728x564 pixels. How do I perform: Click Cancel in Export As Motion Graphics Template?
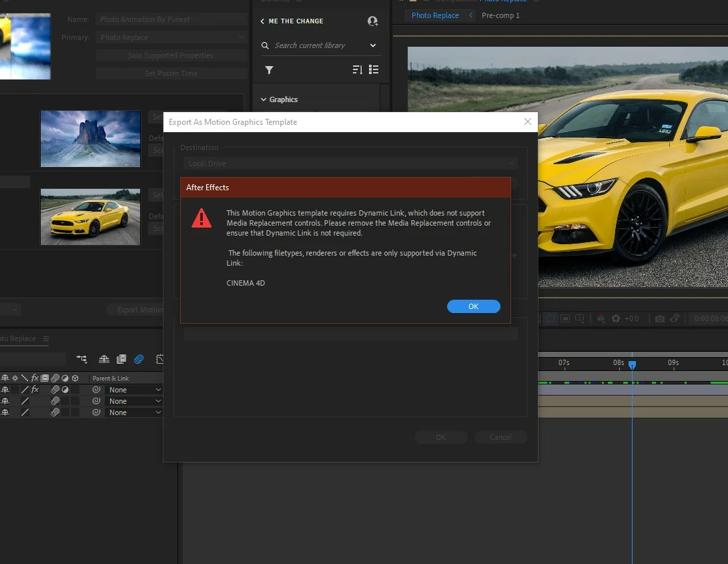tap(500, 437)
